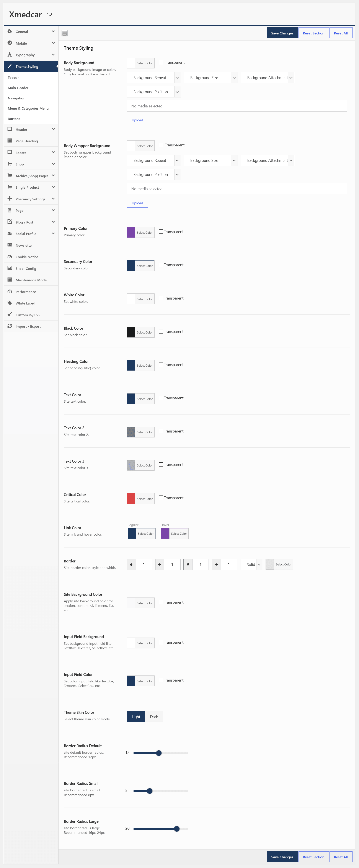Open Body Wrapper Background Size dropdown
Viewport: 359px width, 868px height.
[x=211, y=160]
